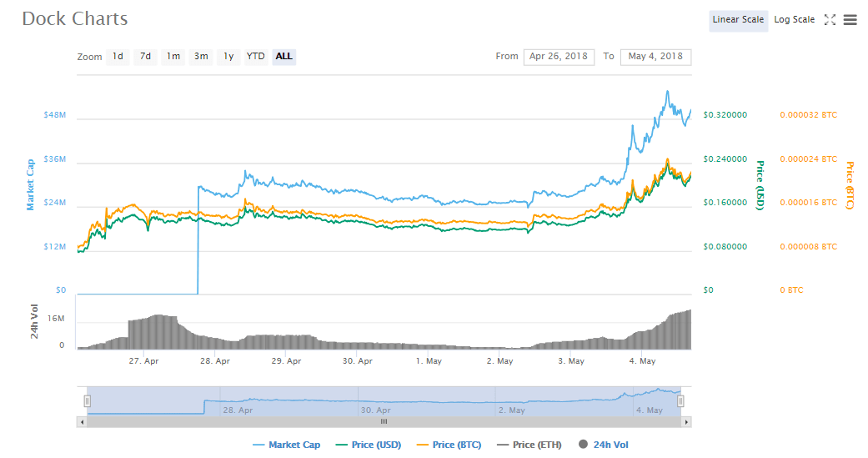Viewport: 868px width, 458px height.
Task: Click the navigator scrollbar left arrow
Action: pos(82,422)
